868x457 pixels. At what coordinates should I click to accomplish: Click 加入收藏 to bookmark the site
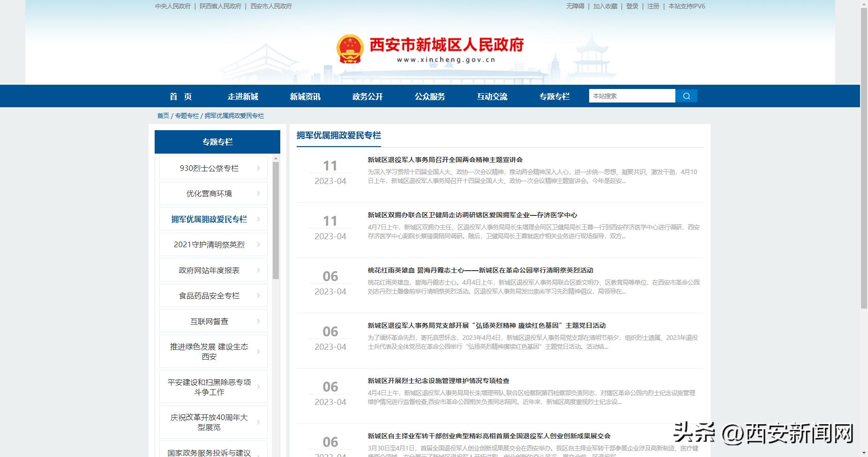click(x=606, y=6)
